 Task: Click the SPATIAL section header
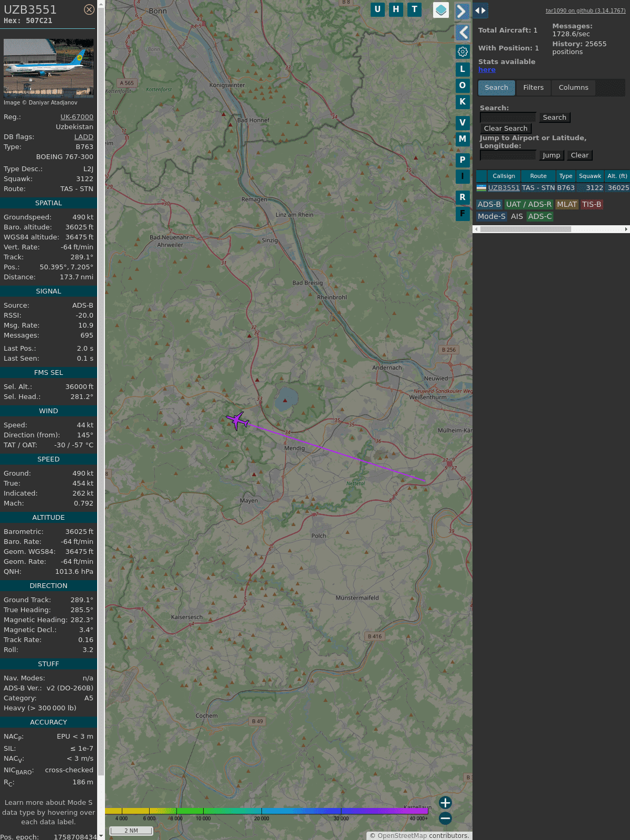(48, 203)
